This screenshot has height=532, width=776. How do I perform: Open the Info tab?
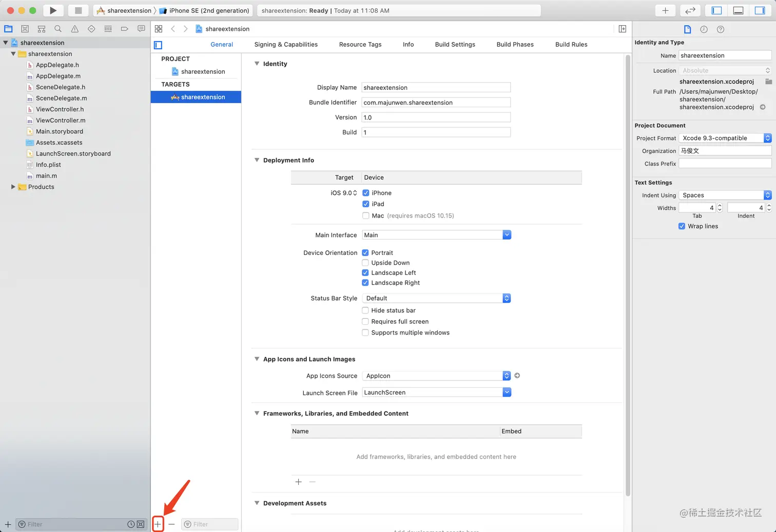point(408,45)
